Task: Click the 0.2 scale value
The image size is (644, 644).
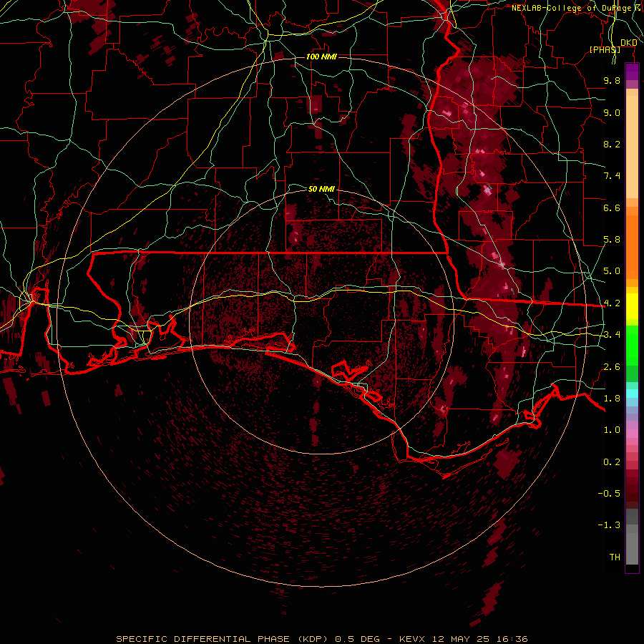Action: pyautogui.click(x=612, y=462)
